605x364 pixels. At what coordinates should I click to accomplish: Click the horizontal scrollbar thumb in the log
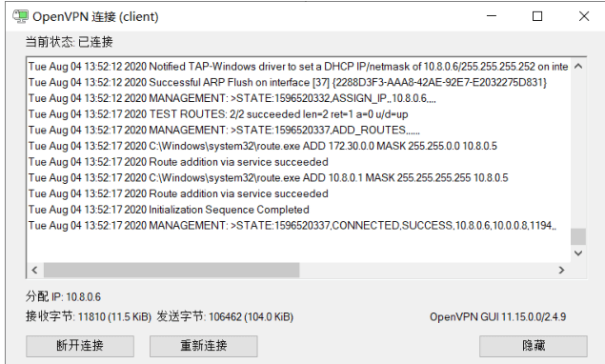coord(171,270)
